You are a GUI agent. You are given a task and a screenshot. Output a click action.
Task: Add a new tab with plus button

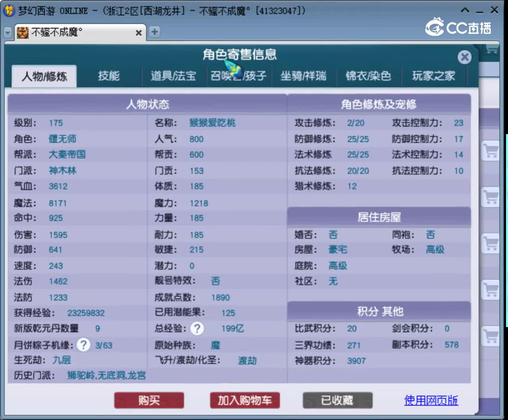click(154, 32)
